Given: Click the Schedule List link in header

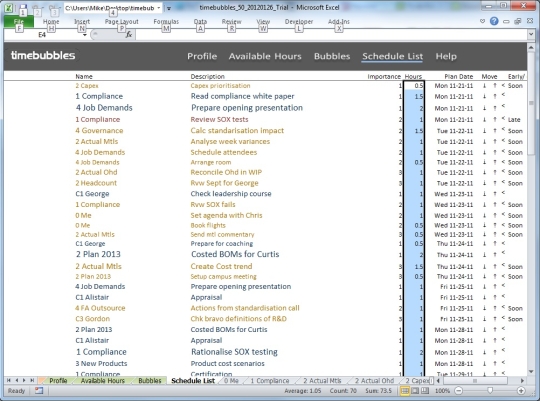Looking at the screenshot, I should pyautogui.click(x=392, y=56).
